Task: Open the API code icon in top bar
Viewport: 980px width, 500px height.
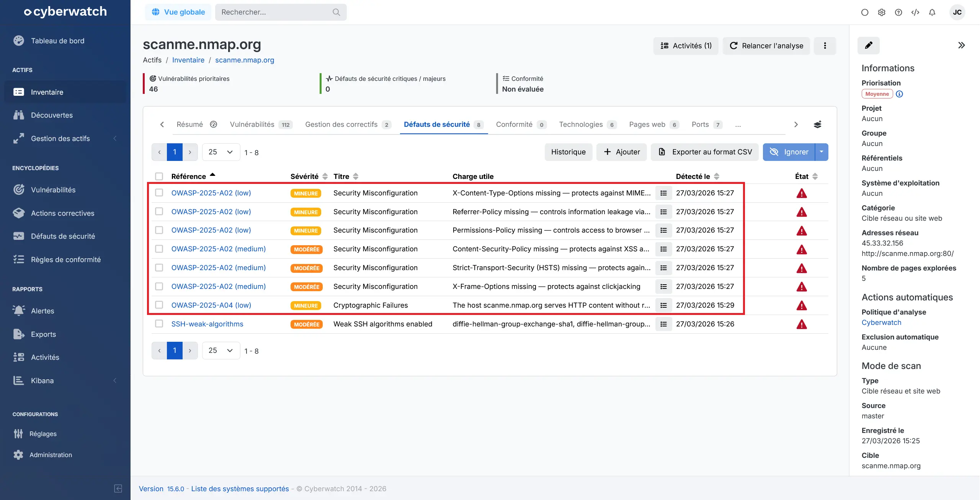Action: click(x=915, y=12)
